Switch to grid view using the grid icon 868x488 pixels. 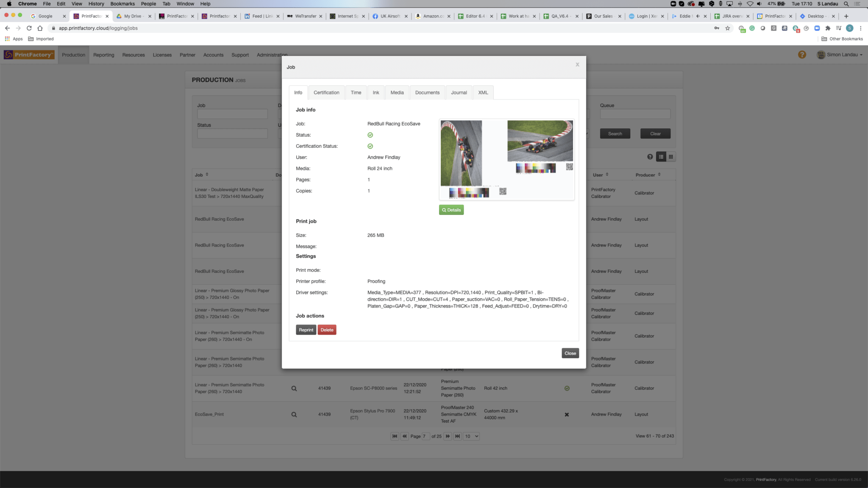click(671, 156)
